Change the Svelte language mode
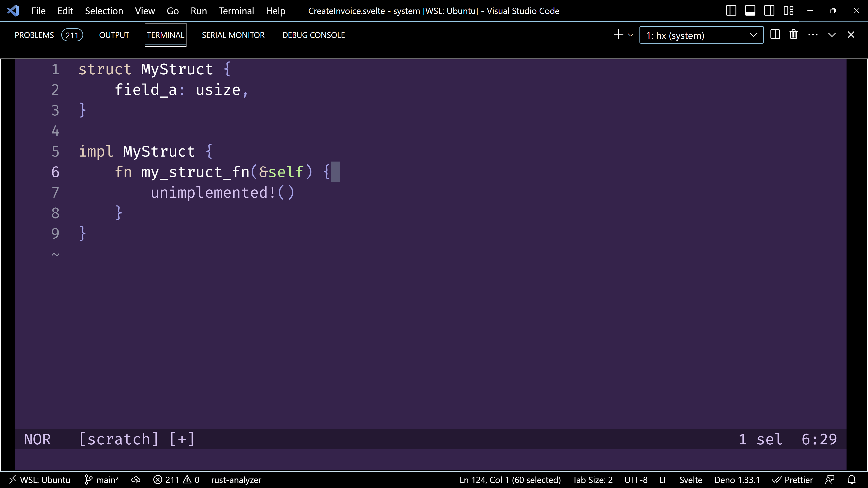The width and height of the screenshot is (868, 488). [690, 480]
